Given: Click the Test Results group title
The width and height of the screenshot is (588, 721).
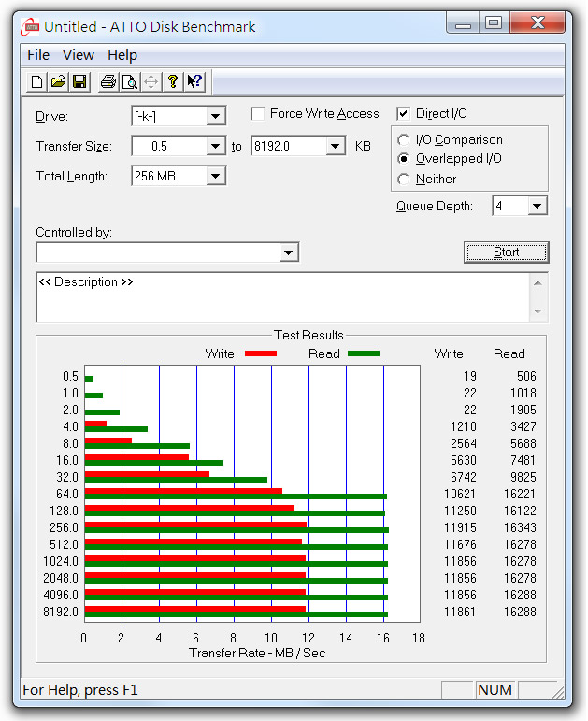Looking at the screenshot, I should 308,335.
